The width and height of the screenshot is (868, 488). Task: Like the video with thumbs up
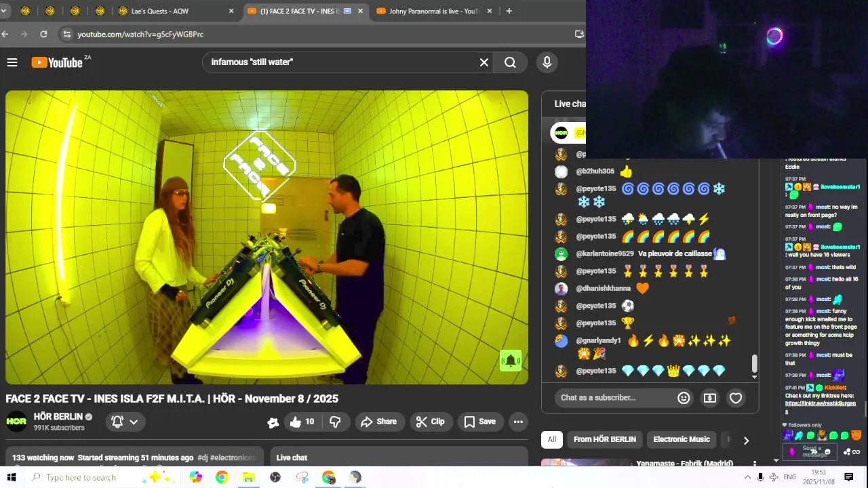click(x=302, y=422)
